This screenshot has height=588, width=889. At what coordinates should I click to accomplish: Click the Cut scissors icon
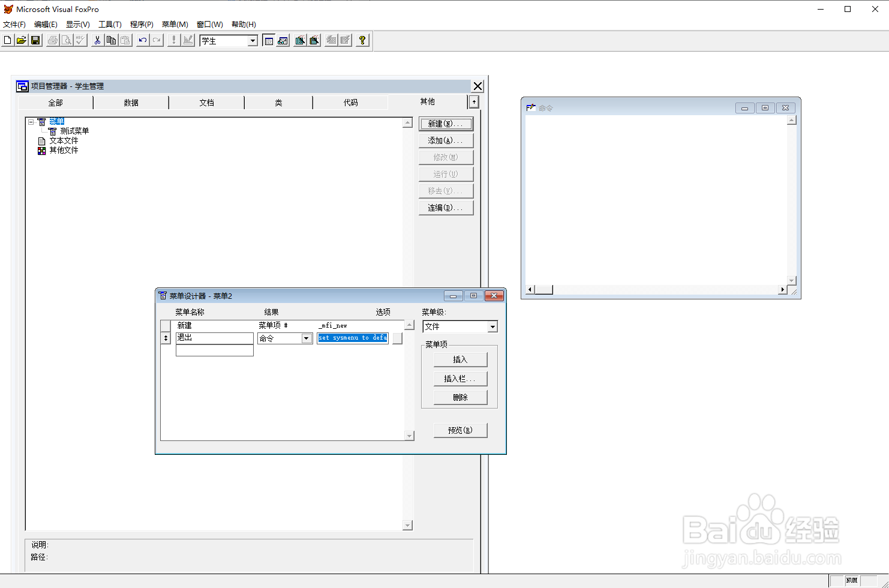coord(97,40)
